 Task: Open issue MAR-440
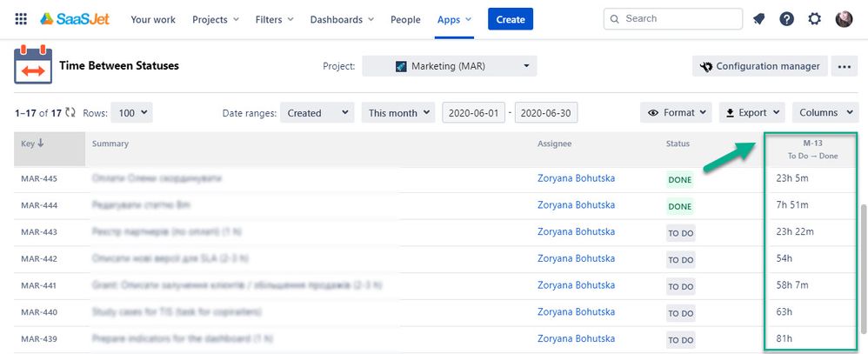tap(39, 312)
